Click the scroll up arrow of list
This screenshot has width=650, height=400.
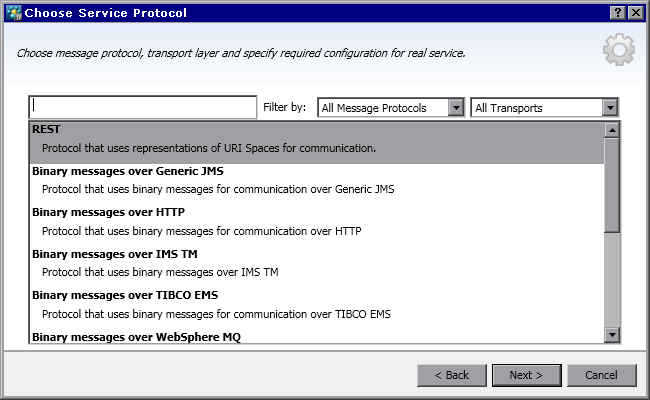pos(612,130)
